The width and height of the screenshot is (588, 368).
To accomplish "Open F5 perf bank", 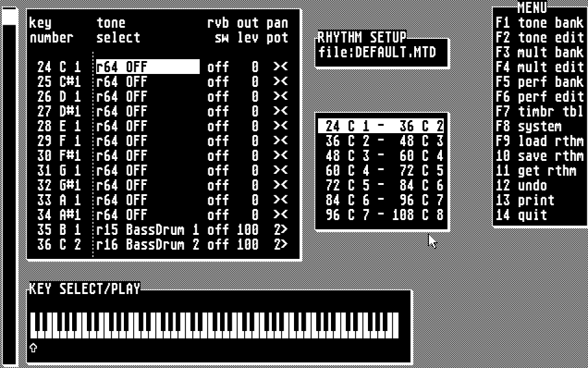I will tap(540, 82).
